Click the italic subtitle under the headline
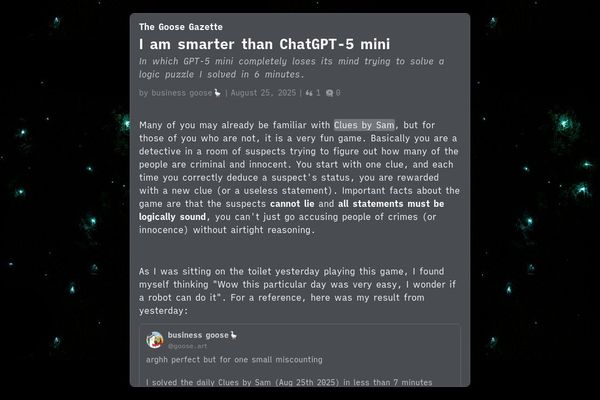600x400 pixels. (291, 67)
